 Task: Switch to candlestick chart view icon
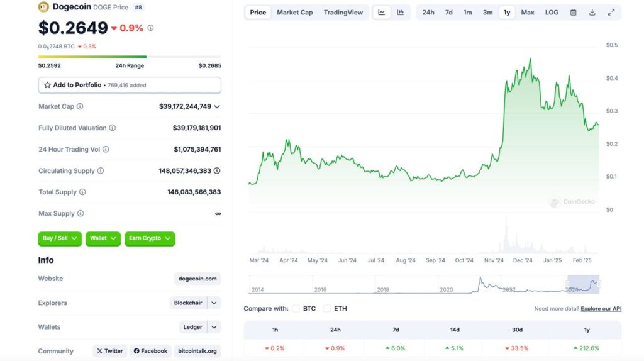pyautogui.click(x=401, y=13)
